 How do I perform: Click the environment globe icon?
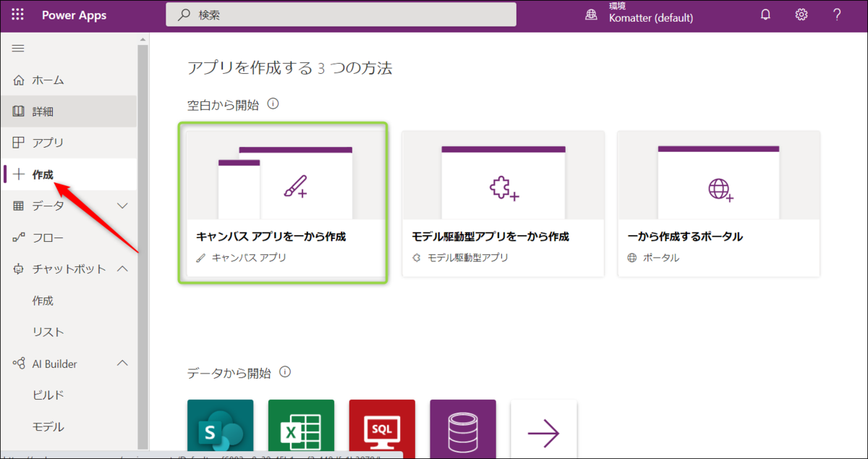point(592,14)
